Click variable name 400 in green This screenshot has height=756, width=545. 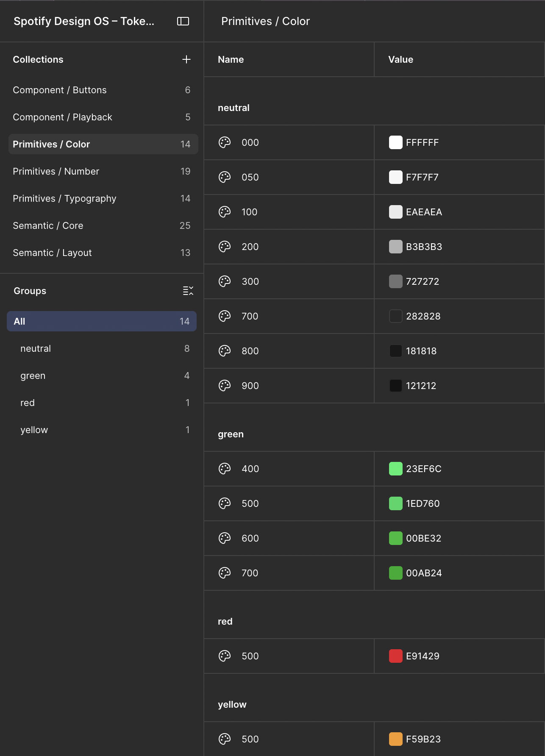tap(250, 469)
